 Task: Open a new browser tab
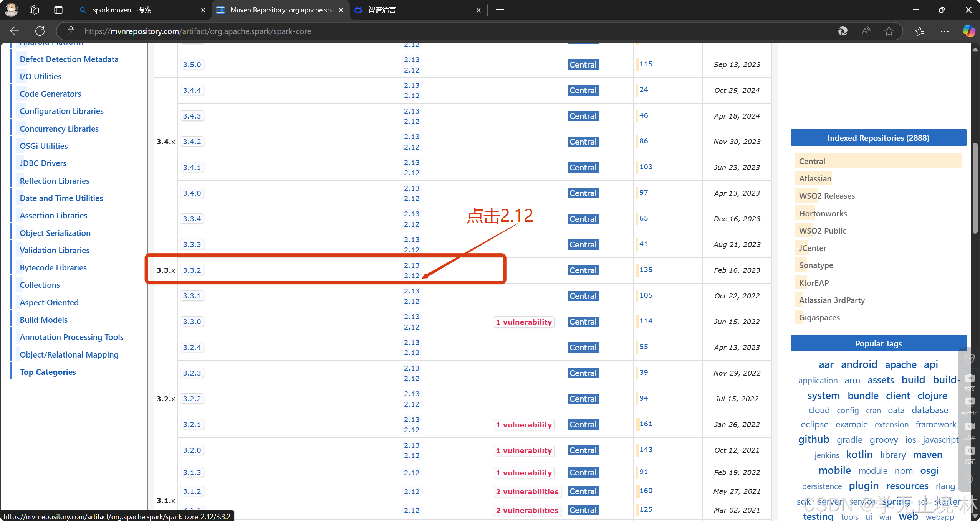[499, 10]
